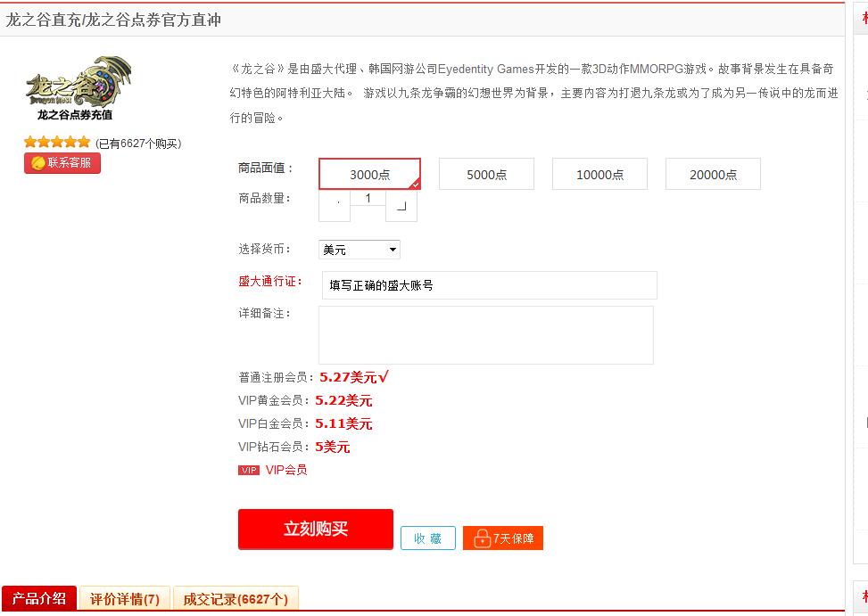Image resolution: width=868 pixels, height=616 pixels.
Task: Click into the 详细备注 notes textarea
Action: (486, 335)
